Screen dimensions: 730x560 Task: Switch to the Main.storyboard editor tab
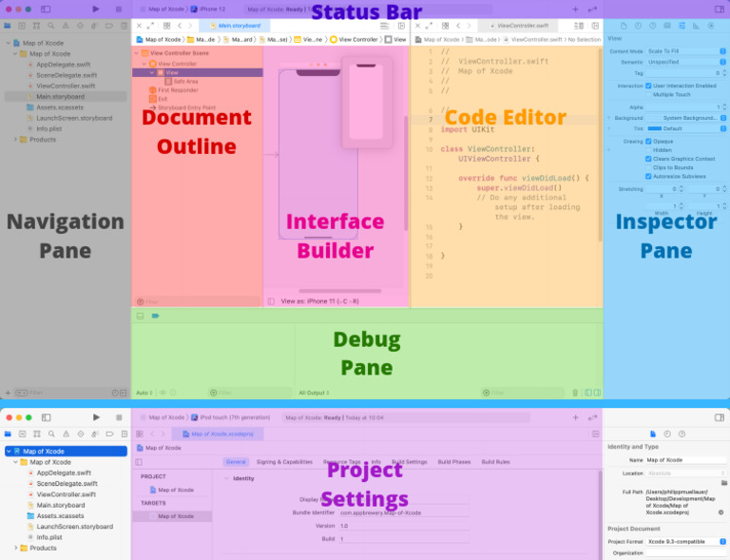[x=235, y=26]
